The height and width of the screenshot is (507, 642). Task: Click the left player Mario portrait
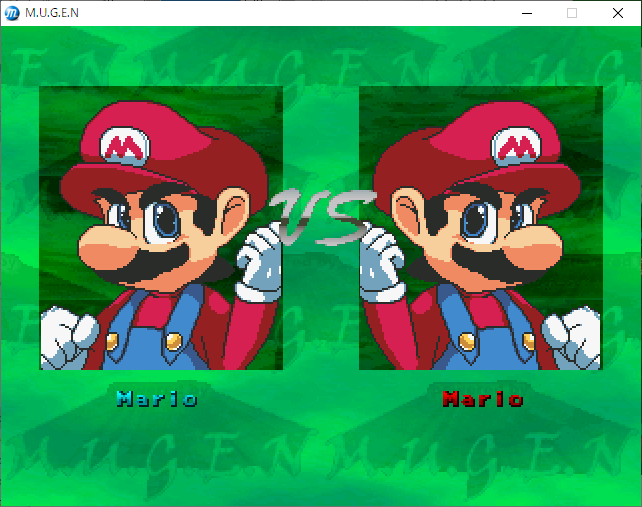161,228
